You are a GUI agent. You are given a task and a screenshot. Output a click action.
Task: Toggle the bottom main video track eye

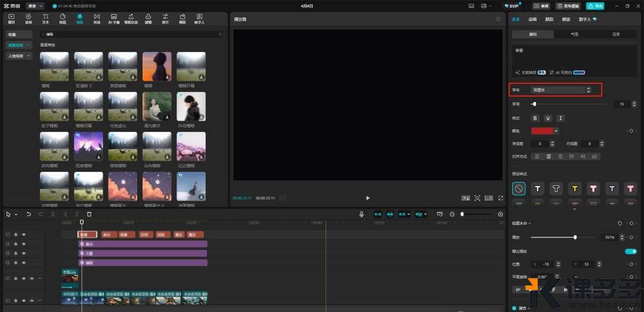point(24,301)
